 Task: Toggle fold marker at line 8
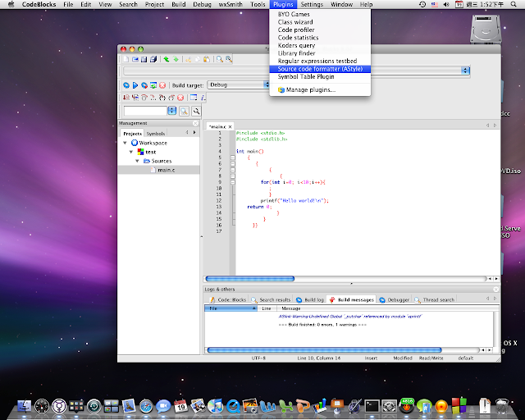pyautogui.click(x=233, y=176)
